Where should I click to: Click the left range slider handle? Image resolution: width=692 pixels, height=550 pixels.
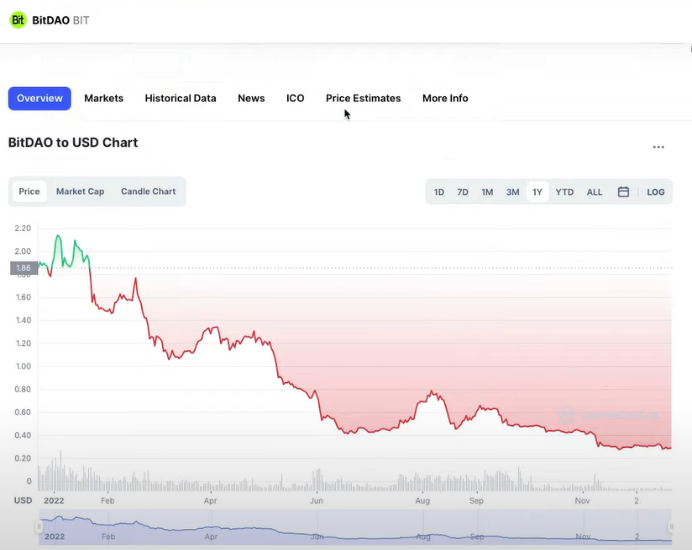click(39, 526)
